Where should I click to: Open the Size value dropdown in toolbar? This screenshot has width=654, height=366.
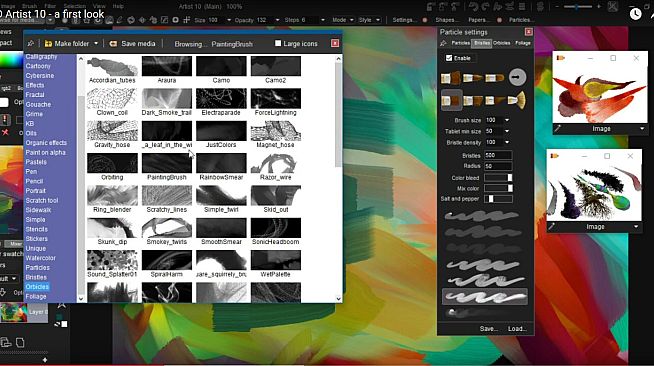pyautogui.click(x=229, y=20)
